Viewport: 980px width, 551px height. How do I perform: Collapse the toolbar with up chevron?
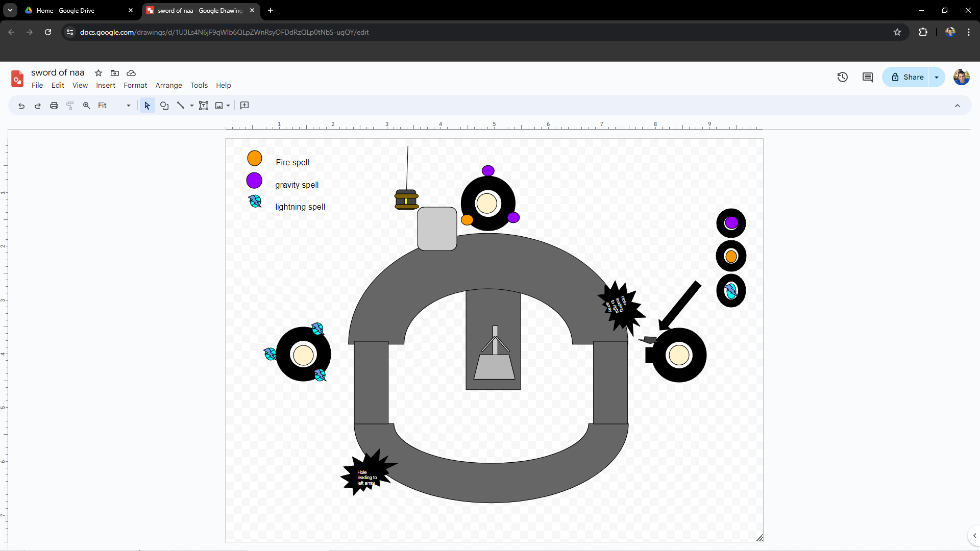[958, 106]
